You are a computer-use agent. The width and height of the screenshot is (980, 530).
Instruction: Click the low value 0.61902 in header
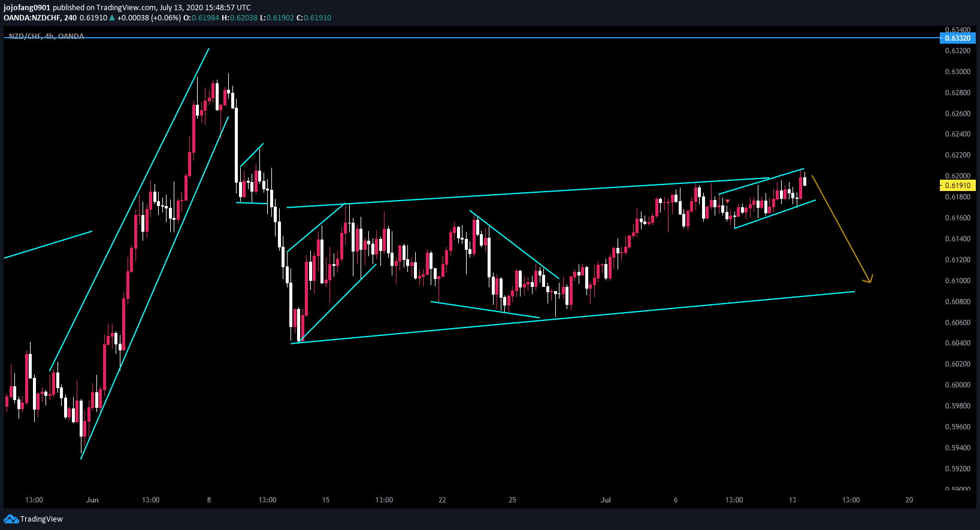click(280, 18)
